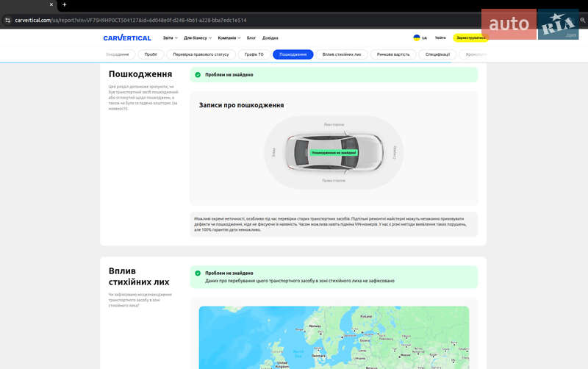The image size is (588, 369).
Task: Close the current browser tab
Action: (51, 4)
